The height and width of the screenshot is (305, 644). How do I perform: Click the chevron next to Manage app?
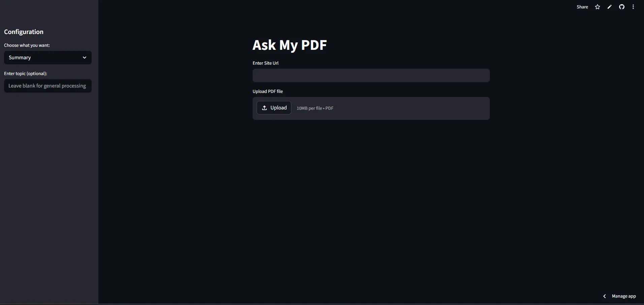[x=605, y=296]
